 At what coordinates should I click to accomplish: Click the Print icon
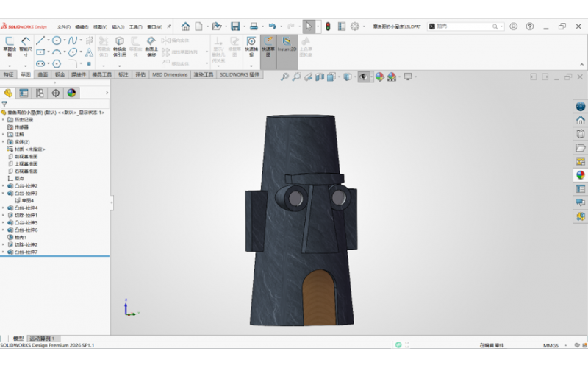[254, 26]
